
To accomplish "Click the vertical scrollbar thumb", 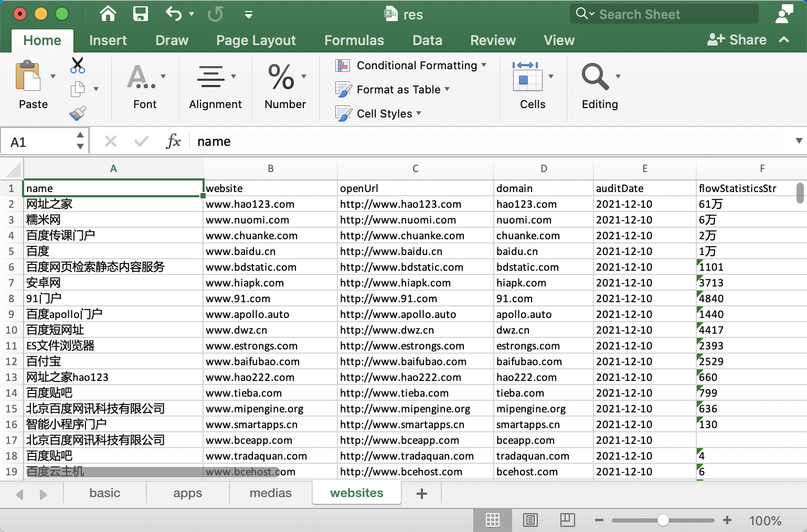I will [800, 193].
